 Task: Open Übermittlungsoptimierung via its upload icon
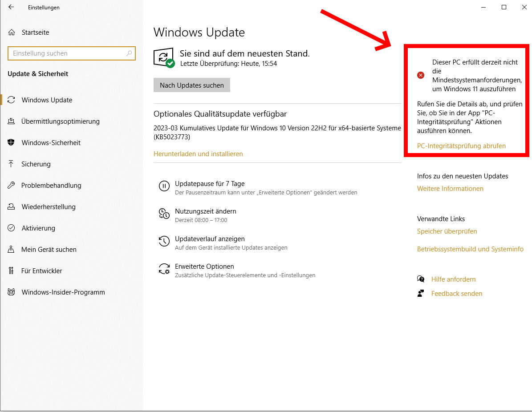point(12,121)
